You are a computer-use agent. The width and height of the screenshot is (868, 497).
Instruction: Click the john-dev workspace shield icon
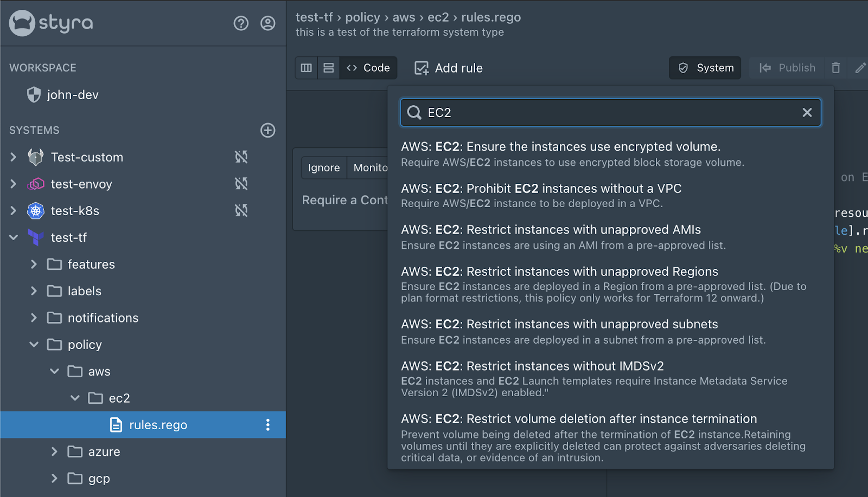[x=34, y=95]
